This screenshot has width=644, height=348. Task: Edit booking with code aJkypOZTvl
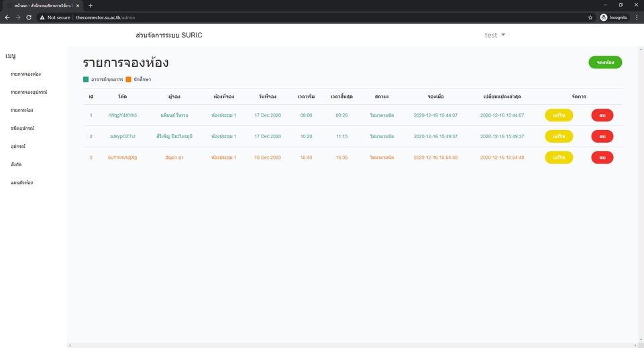click(559, 136)
